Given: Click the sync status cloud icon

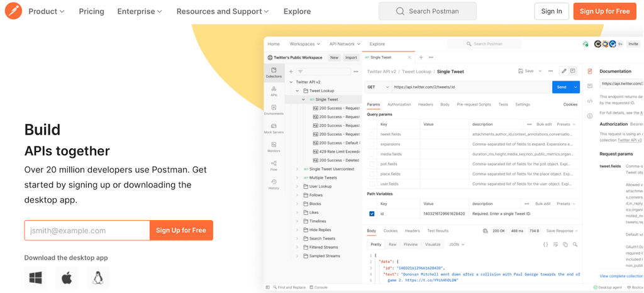Looking at the screenshot, I should pos(586,44).
